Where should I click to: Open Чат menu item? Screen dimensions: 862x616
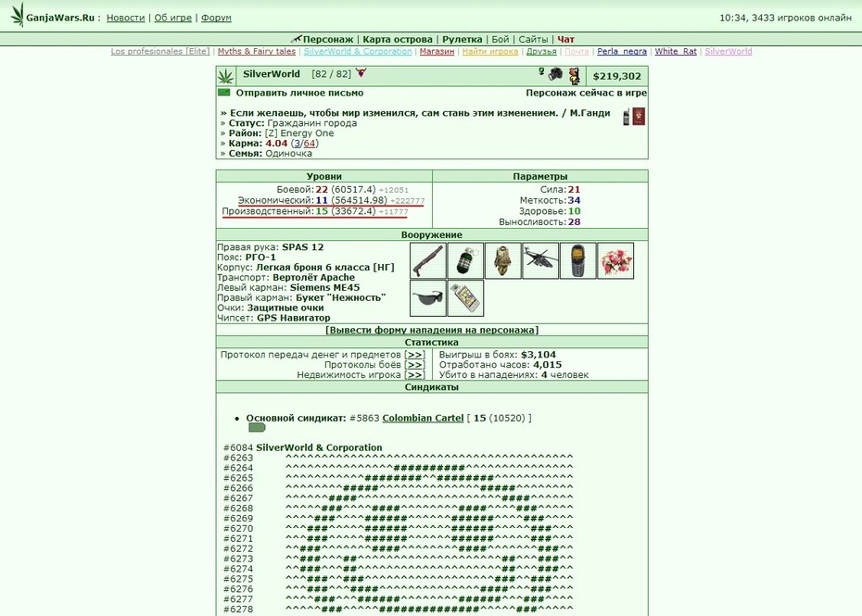click(x=565, y=39)
